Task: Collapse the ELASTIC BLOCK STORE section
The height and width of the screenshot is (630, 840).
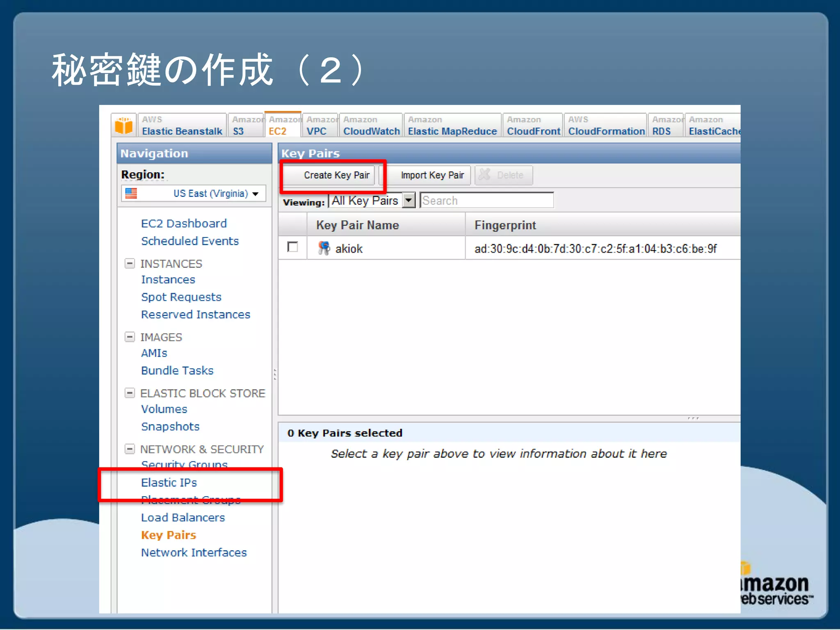Action: coord(130,393)
